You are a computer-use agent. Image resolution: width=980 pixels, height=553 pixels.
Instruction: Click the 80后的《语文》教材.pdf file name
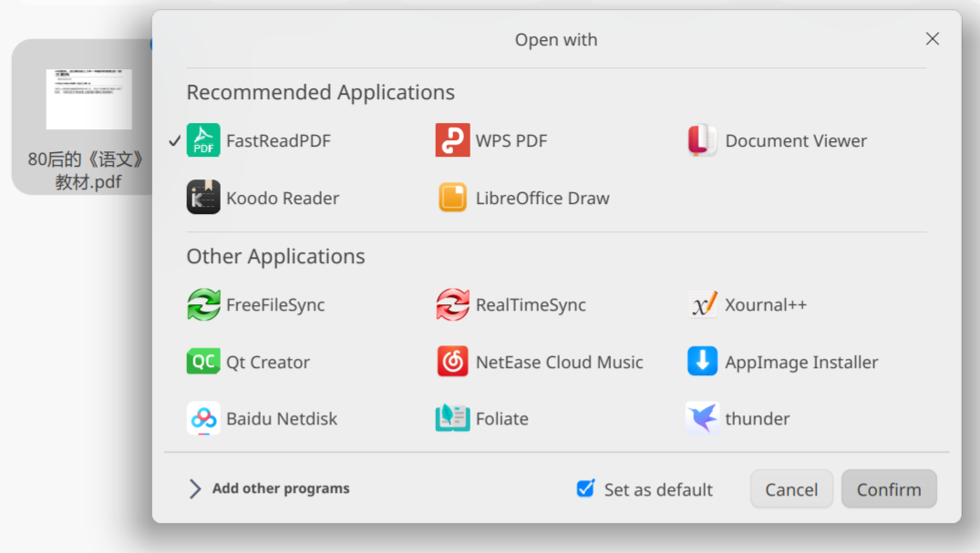click(x=88, y=170)
